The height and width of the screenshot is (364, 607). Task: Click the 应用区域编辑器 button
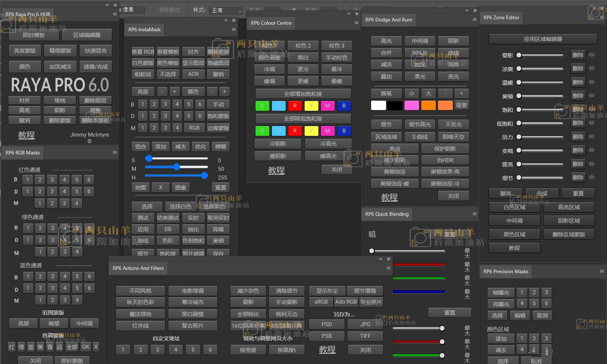click(x=543, y=39)
